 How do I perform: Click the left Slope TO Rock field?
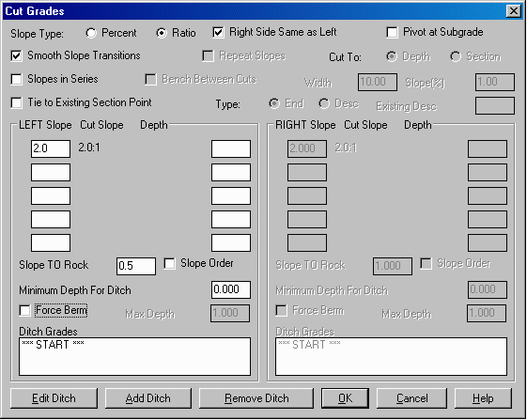tap(136, 266)
